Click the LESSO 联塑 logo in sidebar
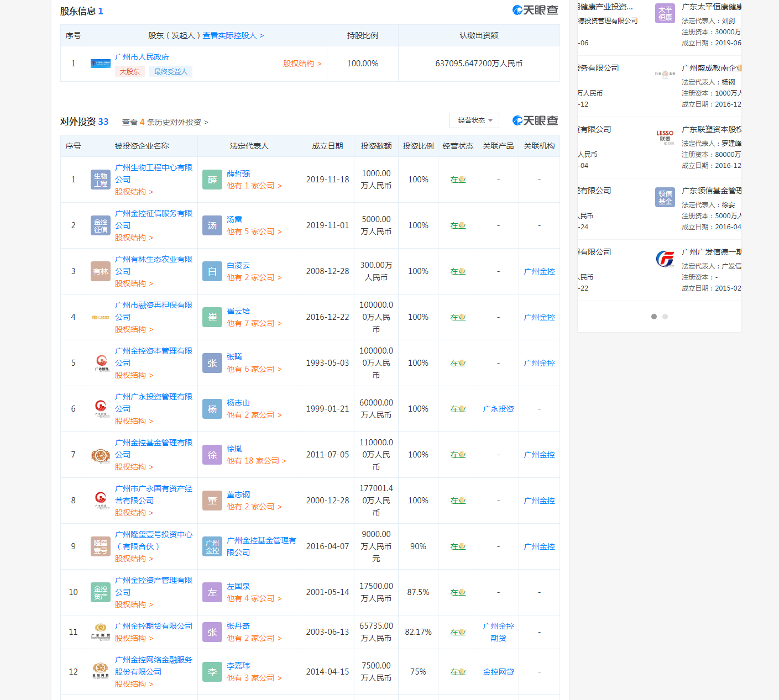The width and height of the screenshot is (779, 700). click(x=665, y=136)
